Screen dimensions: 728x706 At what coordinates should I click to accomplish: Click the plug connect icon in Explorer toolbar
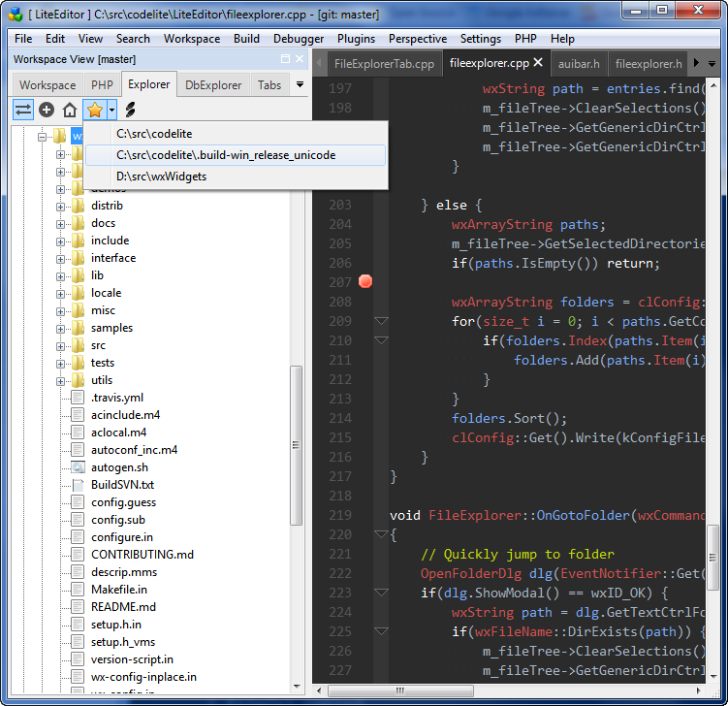coord(131,111)
